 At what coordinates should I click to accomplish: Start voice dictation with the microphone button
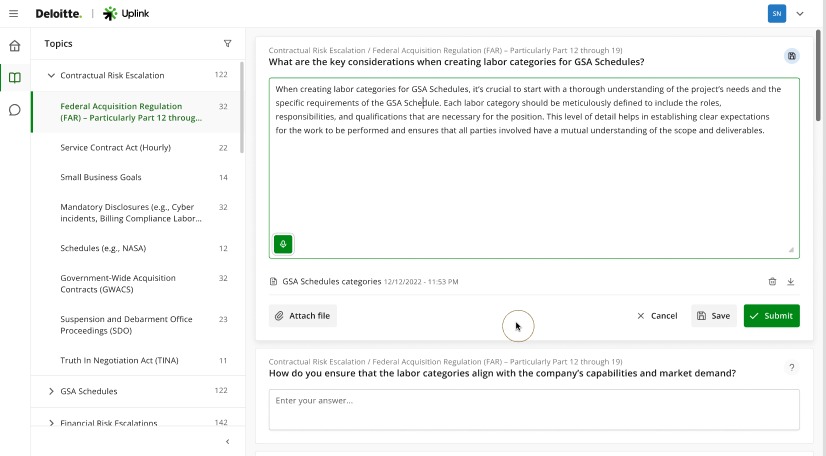(x=283, y=244)
